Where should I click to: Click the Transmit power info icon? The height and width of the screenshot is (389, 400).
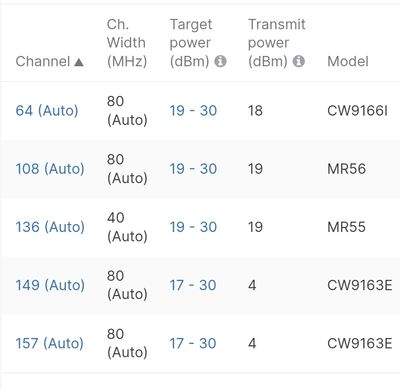pyautogui.click(x=299, y=61)
